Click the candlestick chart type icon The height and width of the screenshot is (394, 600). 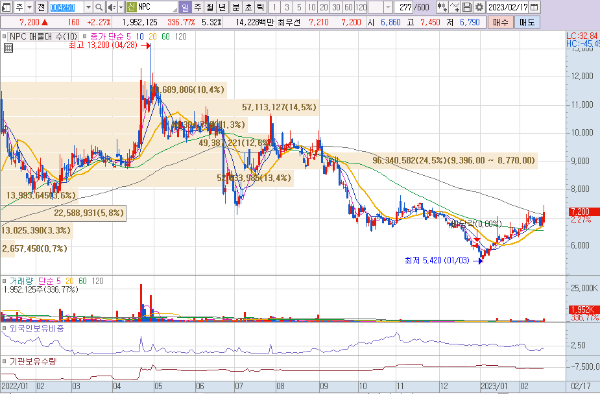(442, 7)
